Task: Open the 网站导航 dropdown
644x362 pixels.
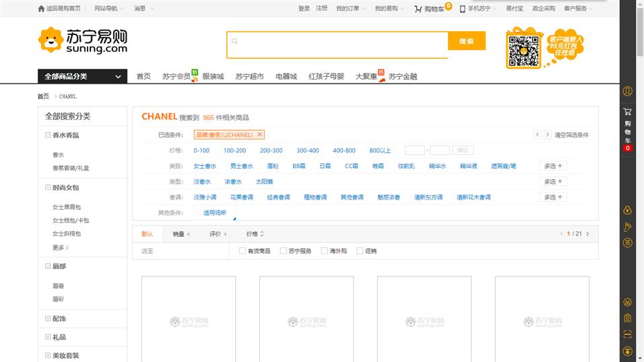Action: tap(108, 9)
